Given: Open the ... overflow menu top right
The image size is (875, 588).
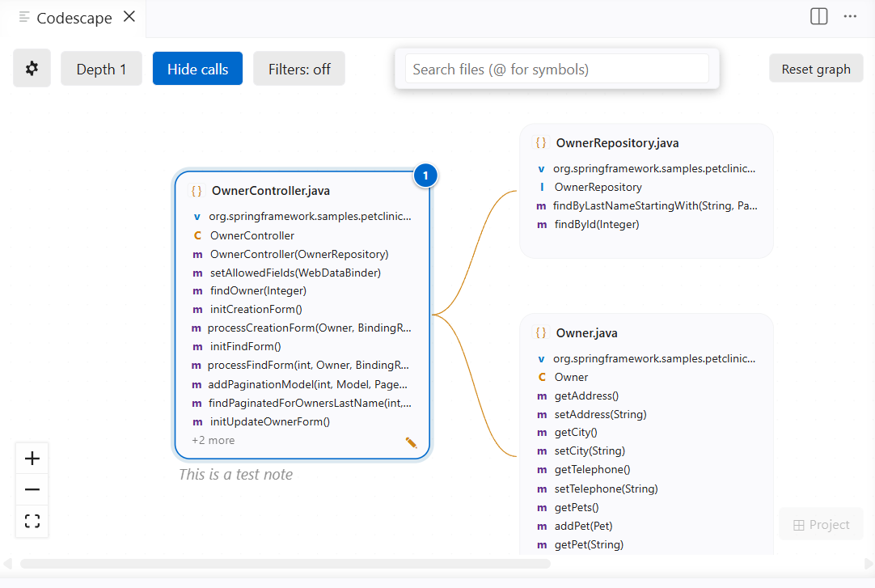Looking at the screenshot, I should (x=850, y=16).
